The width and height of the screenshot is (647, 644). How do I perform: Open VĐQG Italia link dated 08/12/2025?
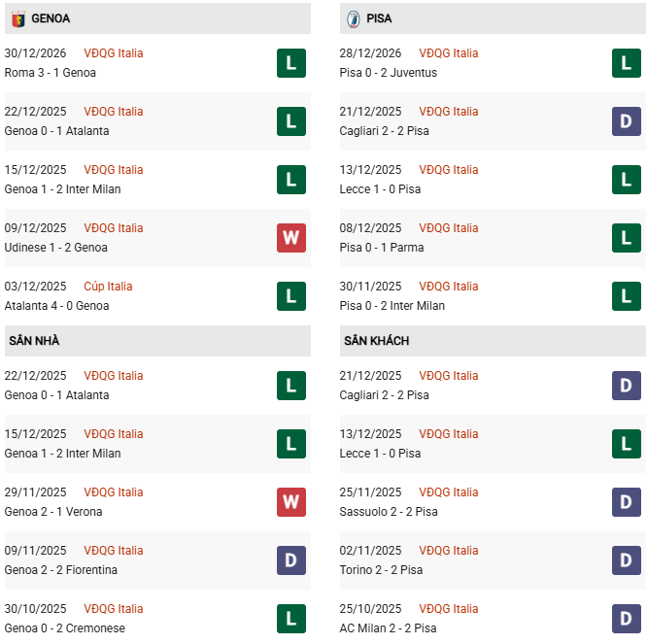coord(449,228)
